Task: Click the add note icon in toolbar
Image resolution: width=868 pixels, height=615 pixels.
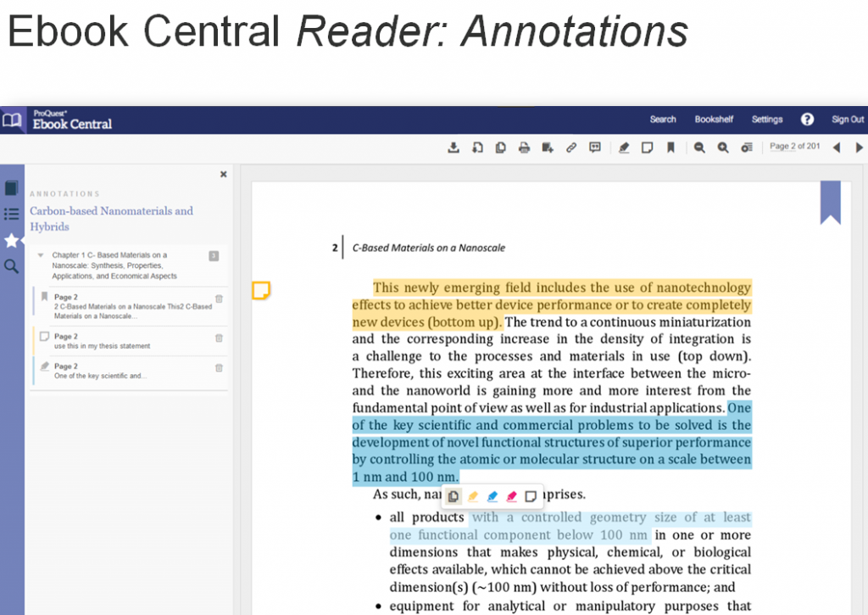Action: (x=647, y=148)
